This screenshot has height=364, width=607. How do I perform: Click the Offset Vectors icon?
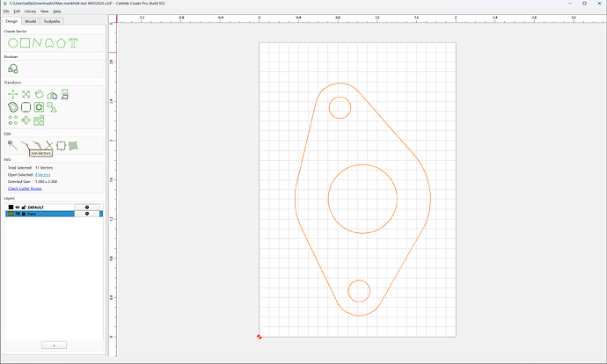(13, 107)
